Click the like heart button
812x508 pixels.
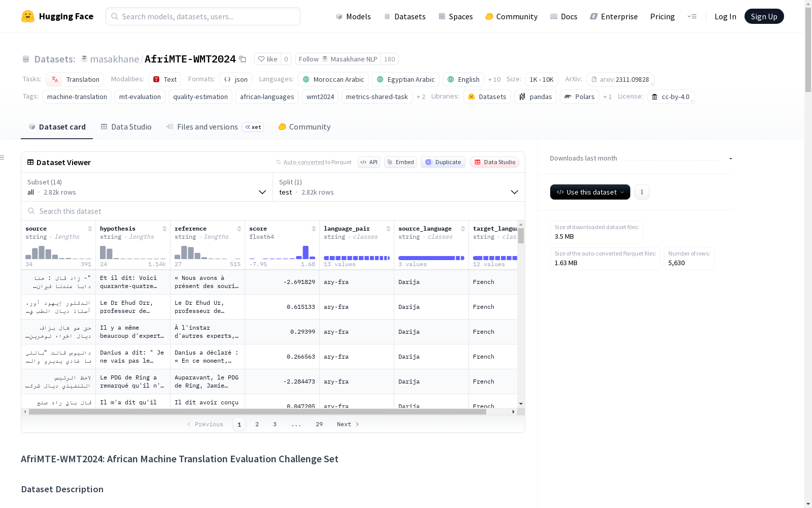click(x=267, y=59)
